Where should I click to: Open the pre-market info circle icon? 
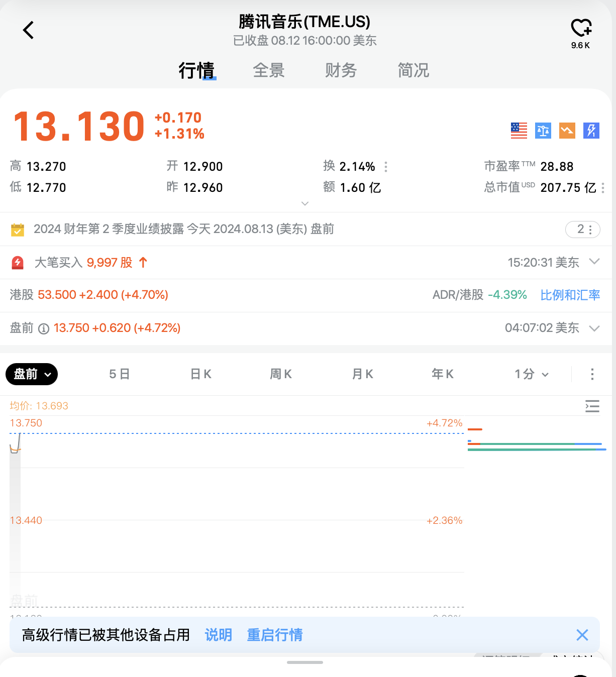point(44,329)
